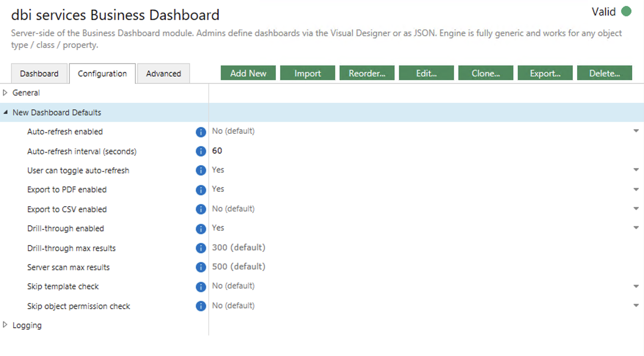644x356 pixels.
Task: Click the Skip template check label
Action: pos(63,287)
